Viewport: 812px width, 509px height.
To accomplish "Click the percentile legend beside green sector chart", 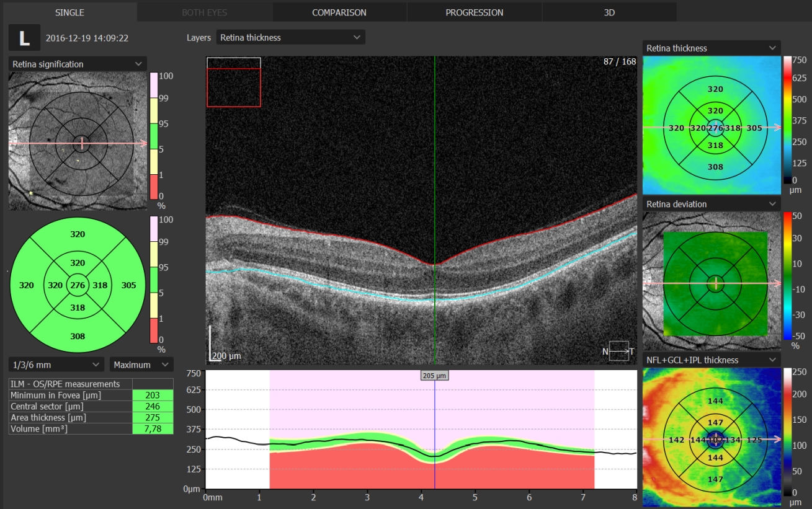I will (154, 280).
